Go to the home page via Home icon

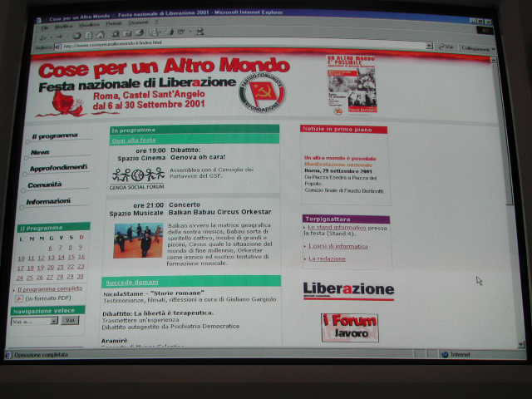tap(100, 35)
